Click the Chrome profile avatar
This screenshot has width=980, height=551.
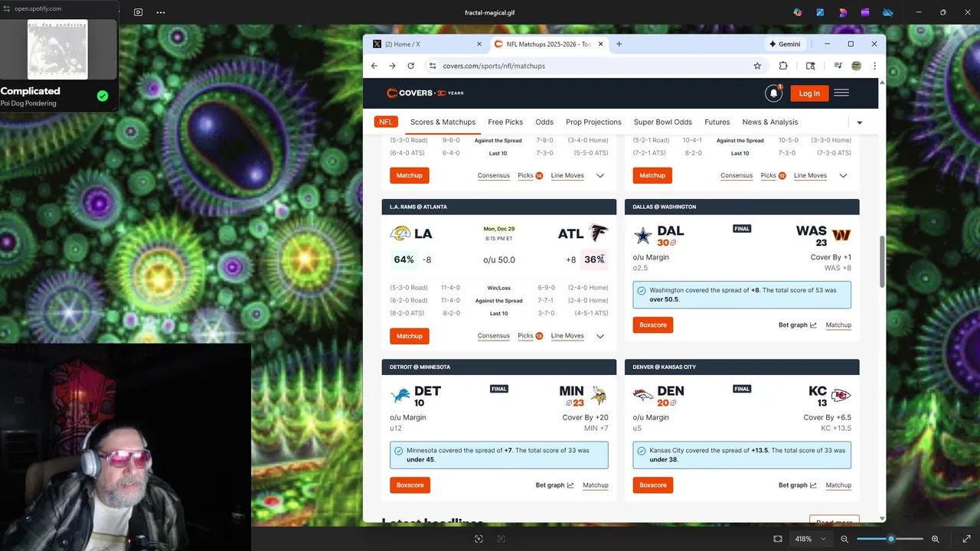click(856, 66)
